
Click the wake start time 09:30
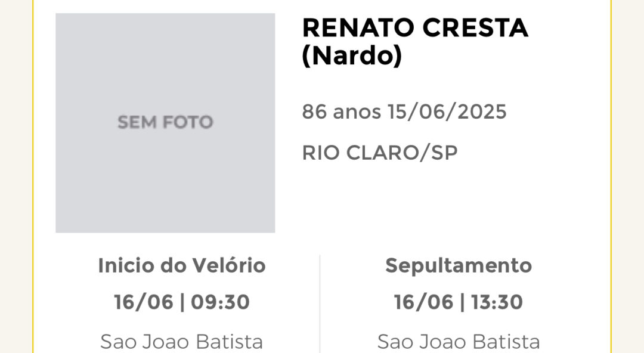220,302
